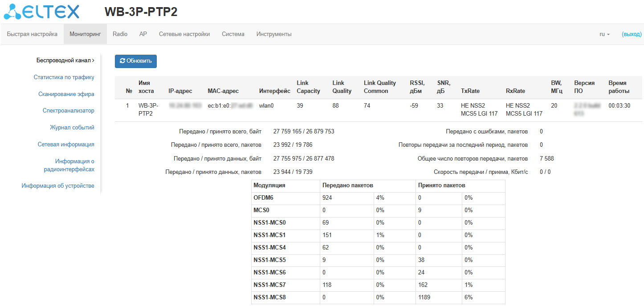Image resolution: width=644 pixels, height=306 pixels.
Task: Open Статистика по трафику page
Action: tap(64, 77)
